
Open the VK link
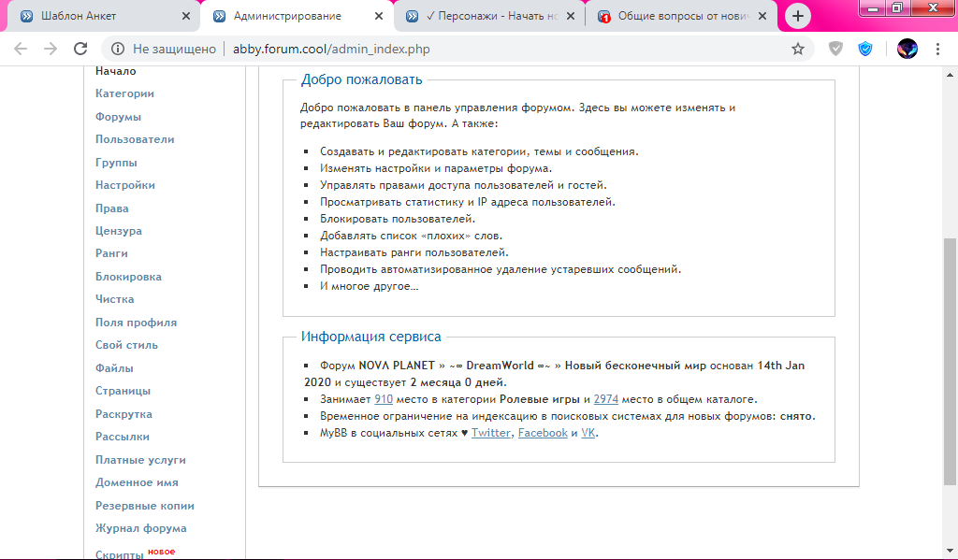coord(588,433)
